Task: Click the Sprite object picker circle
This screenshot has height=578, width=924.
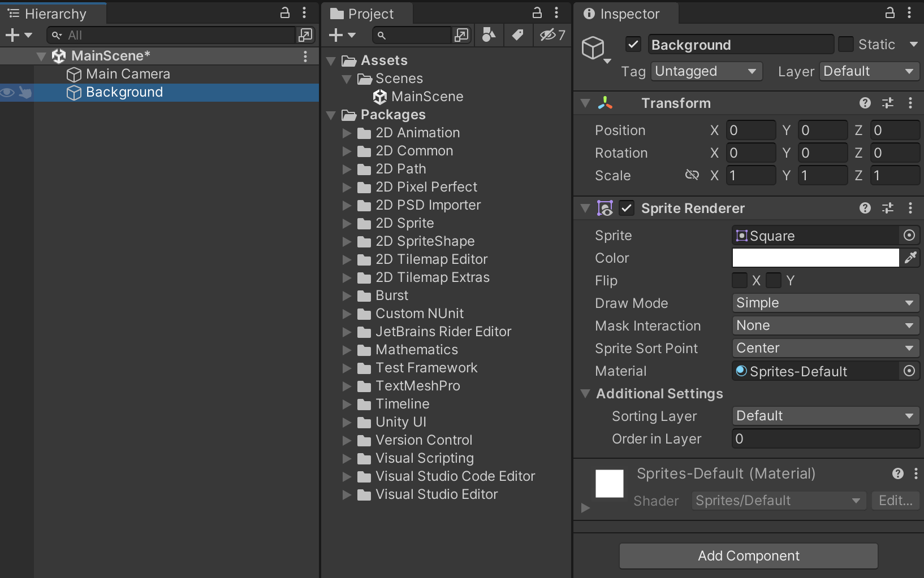Action: [x=909, y=235]
